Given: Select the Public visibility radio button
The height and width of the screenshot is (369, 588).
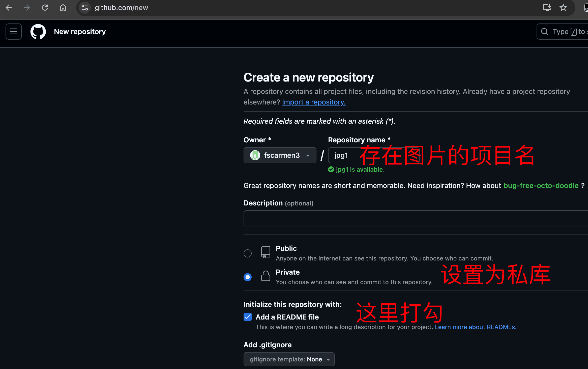Looking at the screenshot, I should click(x=248, y=253).
